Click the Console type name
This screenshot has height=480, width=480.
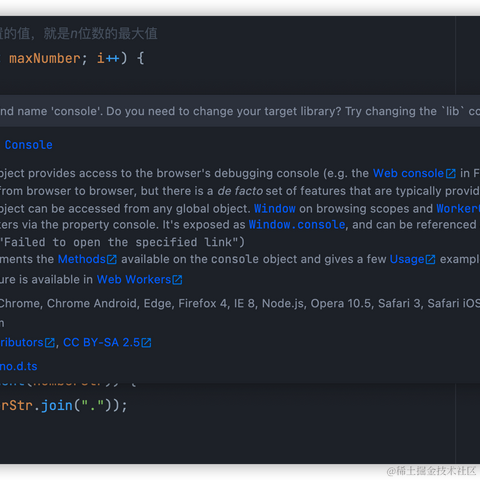tap(29, 145)
